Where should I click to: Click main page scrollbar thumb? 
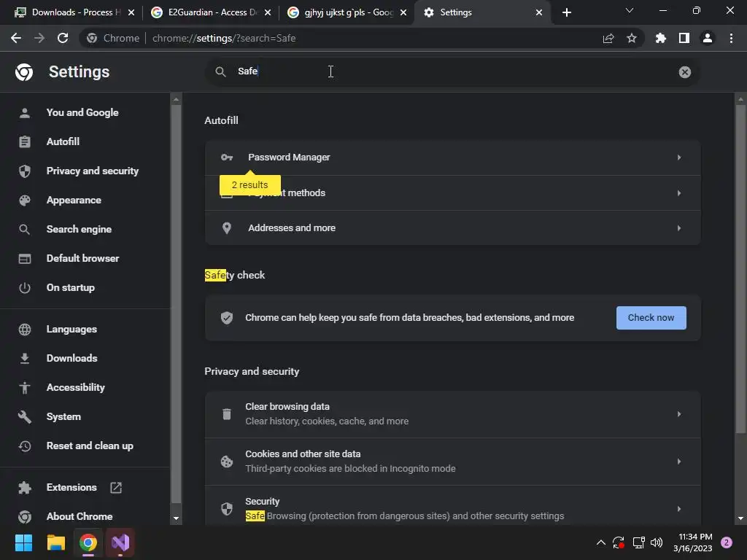pos(740,269)
